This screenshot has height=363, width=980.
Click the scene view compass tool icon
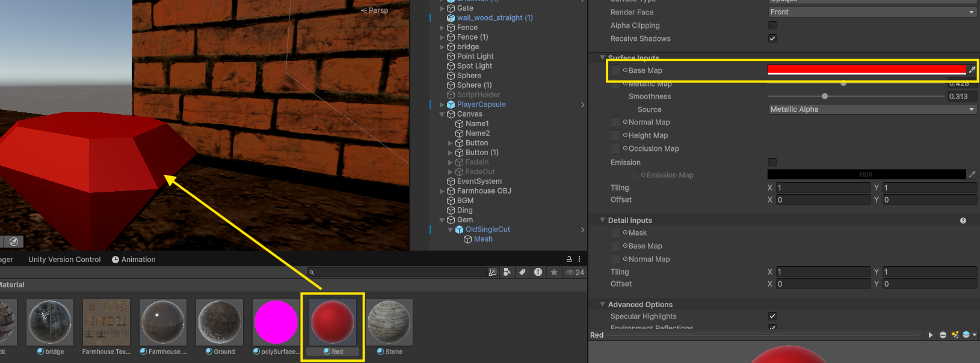(x=14, y=242)
